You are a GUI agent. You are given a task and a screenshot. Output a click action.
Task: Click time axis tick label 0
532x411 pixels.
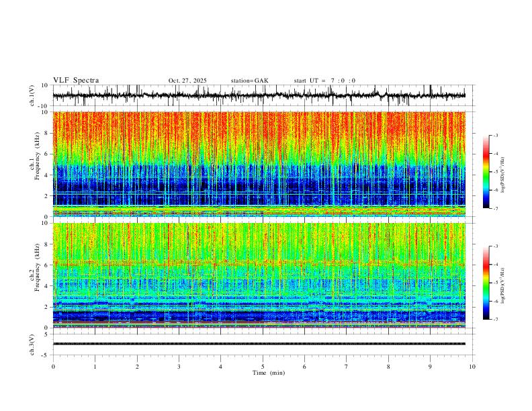click(53, 367)
